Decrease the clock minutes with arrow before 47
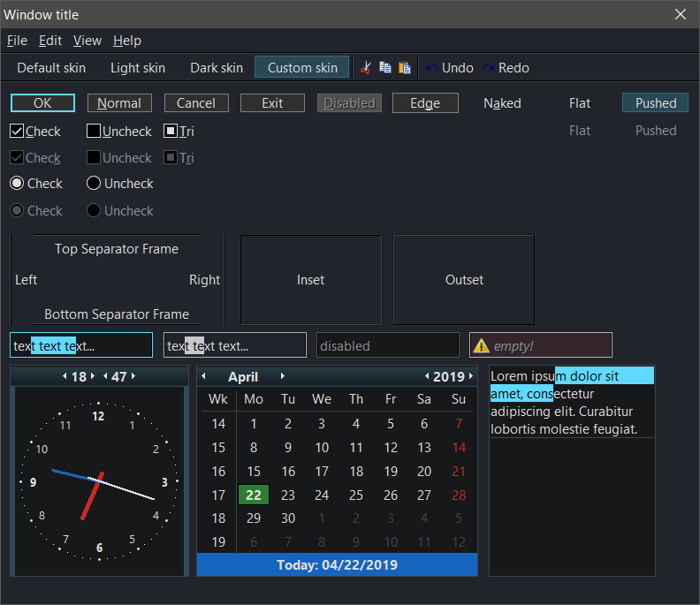The height and width of the screenshot is (605, 700). (x=105, y=377)
